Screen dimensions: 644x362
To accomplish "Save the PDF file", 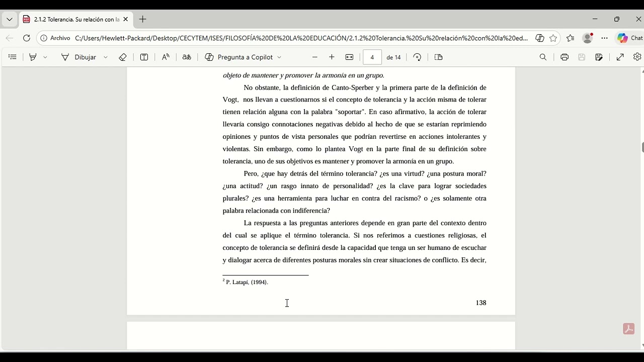I will tap(582, 57).
